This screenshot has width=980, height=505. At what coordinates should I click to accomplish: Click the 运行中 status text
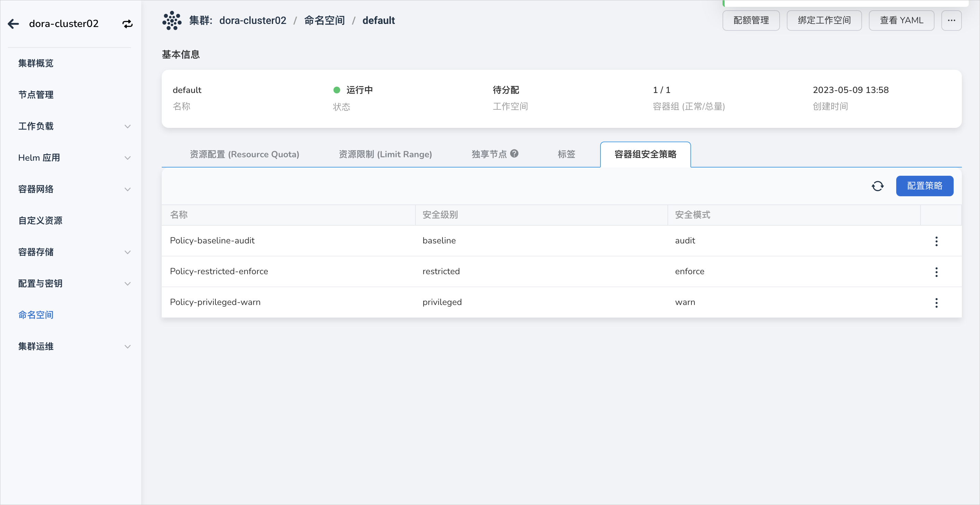[359, 90]
